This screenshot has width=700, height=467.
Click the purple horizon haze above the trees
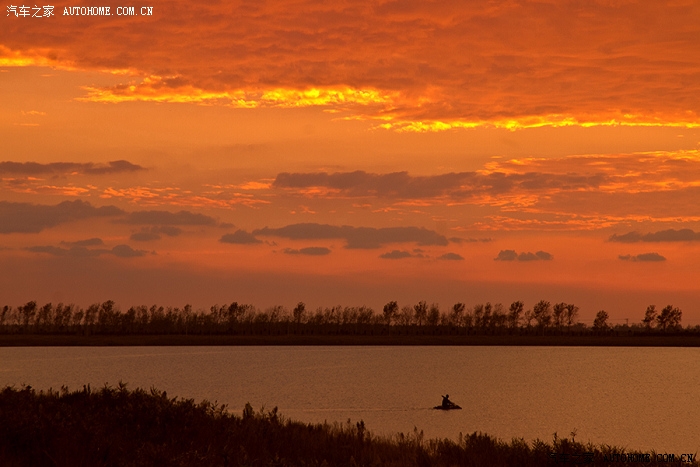350,285
